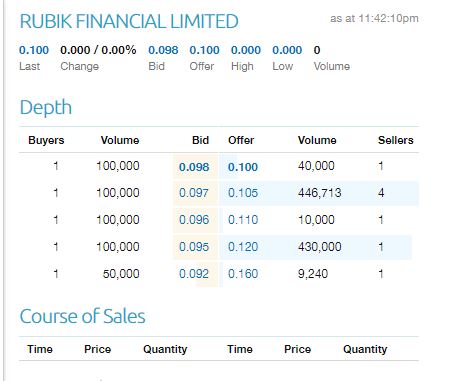
Task: Click the High value above High label
Action: [x=246, y=50]
